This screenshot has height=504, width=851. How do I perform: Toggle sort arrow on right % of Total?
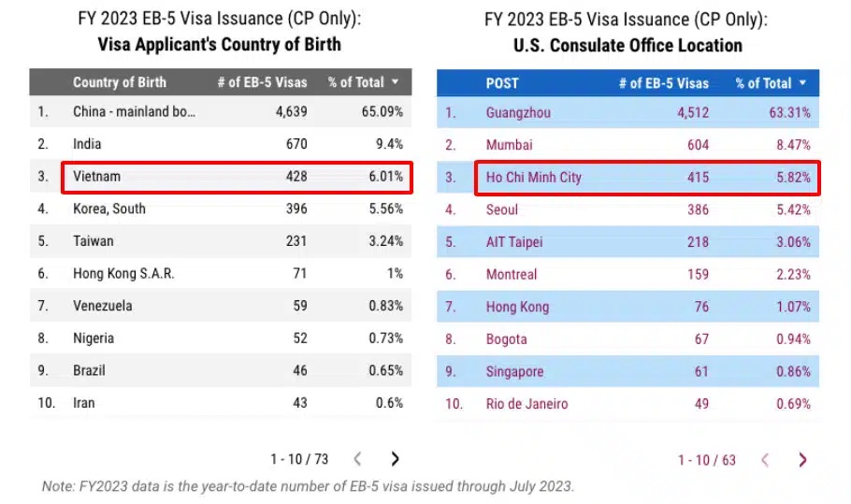[x=802, y=83]
